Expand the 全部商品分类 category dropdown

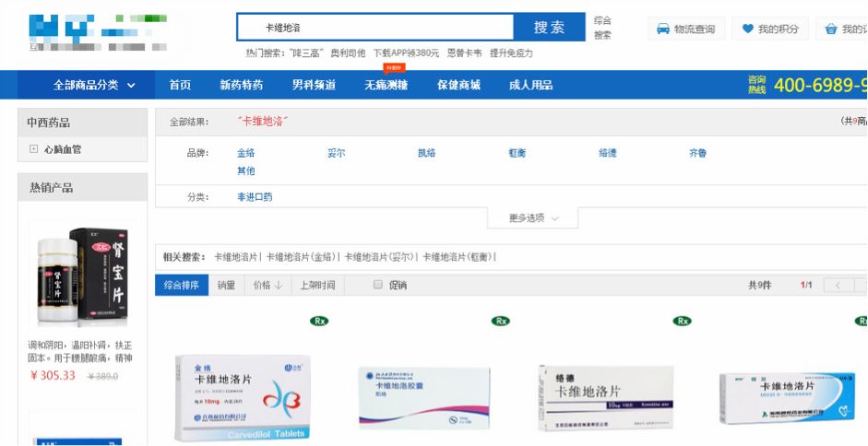87,85
